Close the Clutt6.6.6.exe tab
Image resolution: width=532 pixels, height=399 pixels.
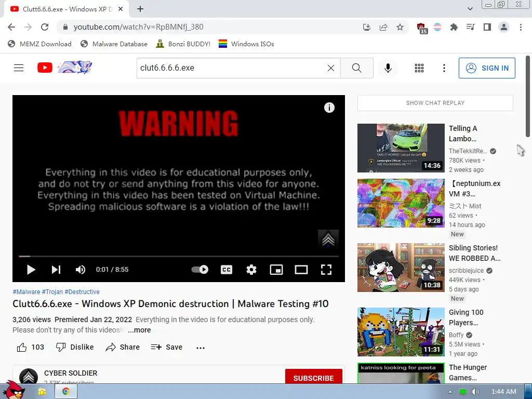[121, 9]
